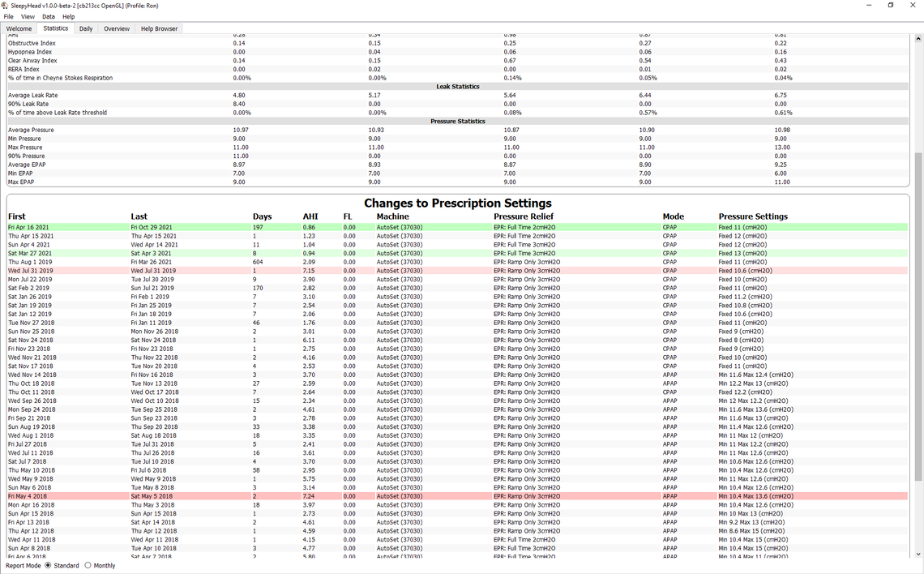Screen dimensions: 924x574
Task: Click the 'Report Mode' label
Action: point(24,565)
